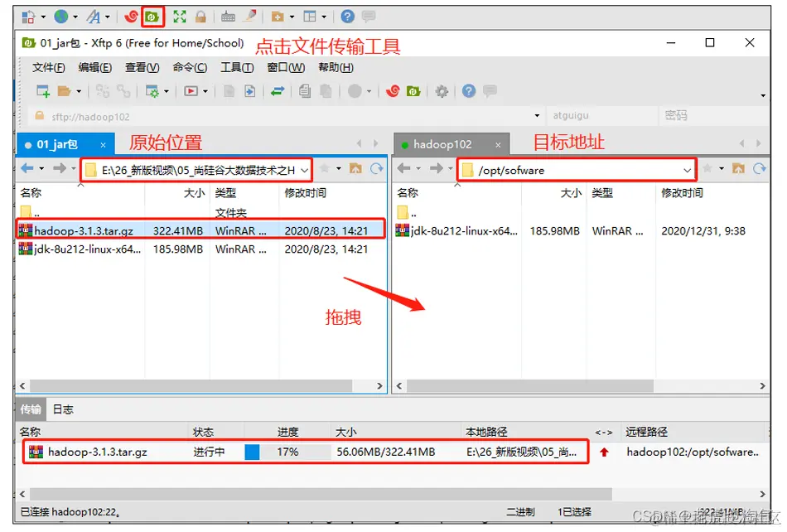Sort local files by 大小 column
The width and height of the screenshot is (787, 532).
click(x=194, y=193)
